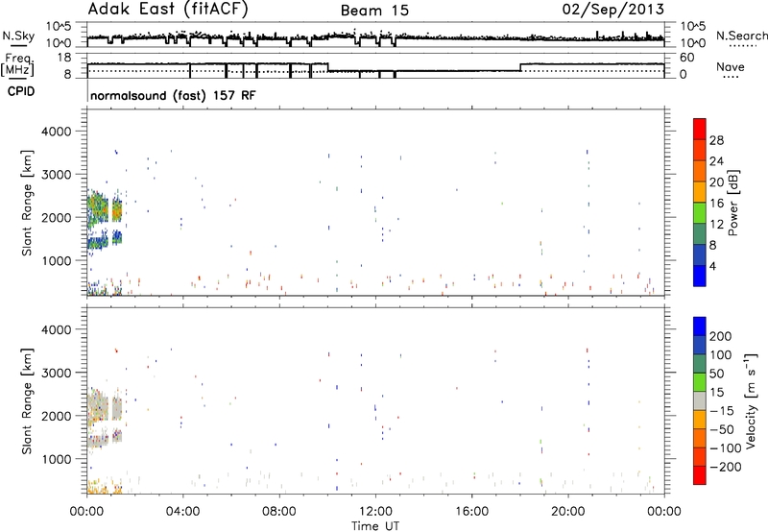Click the 'Freq. [MHz]' axis label
Image resolution: width=768 pixels, height=532 pixels.
pyautogui.click(x=18, y=65)
